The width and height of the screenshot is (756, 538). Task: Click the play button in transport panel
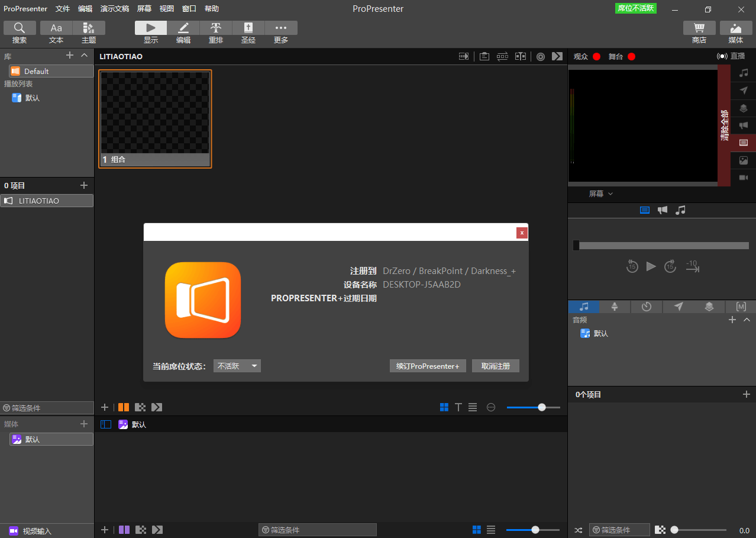coord(651,266)
